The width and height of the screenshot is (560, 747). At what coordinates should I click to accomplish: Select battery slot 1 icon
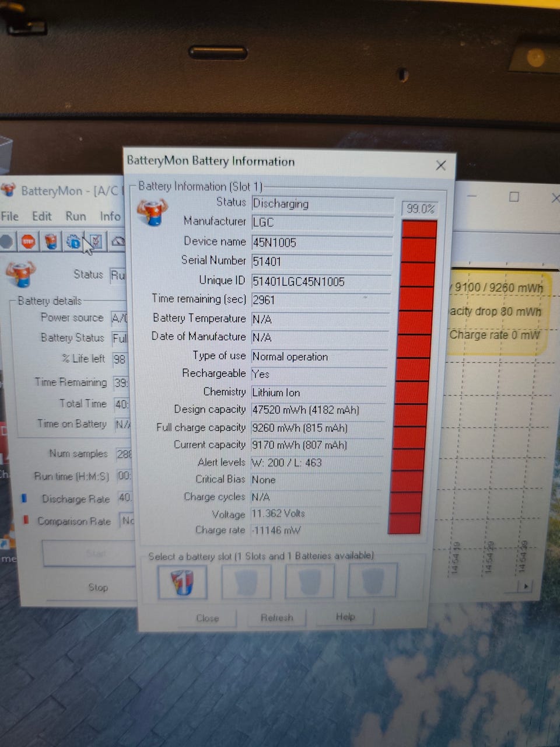183,581
